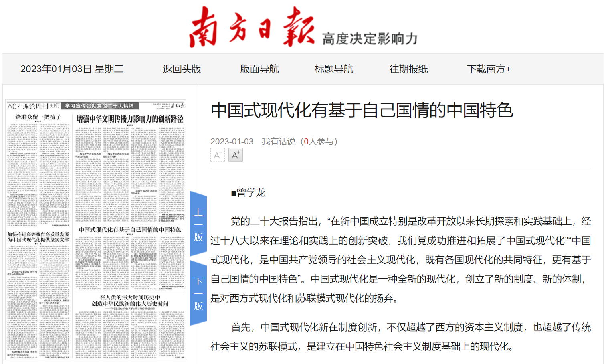Click the A- icon to shrink article text
The width and height of the screenshot is (604, 364).
pos(218,155)
